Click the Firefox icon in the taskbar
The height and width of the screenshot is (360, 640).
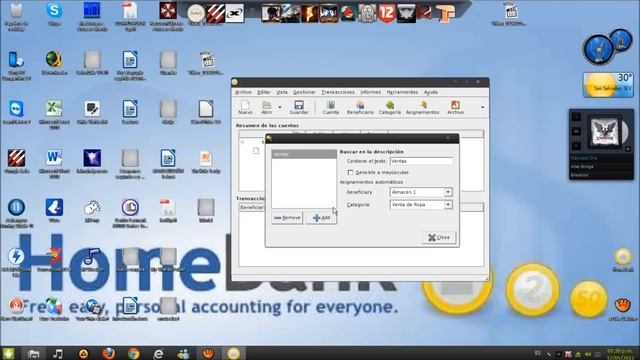coord(108,353)
